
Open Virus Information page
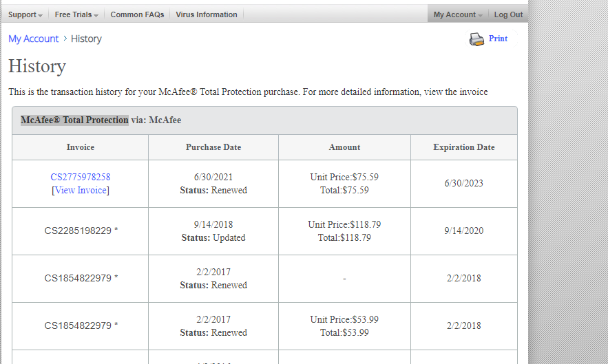click(207, 14)
